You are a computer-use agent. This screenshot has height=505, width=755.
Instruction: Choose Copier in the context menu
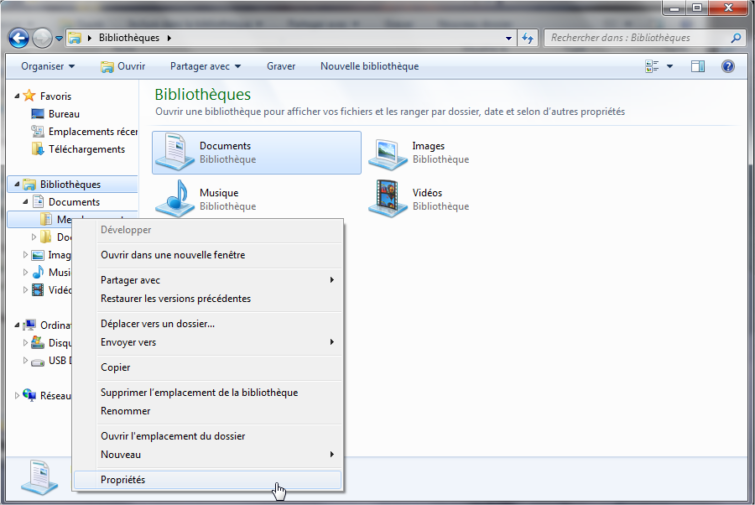207,367
